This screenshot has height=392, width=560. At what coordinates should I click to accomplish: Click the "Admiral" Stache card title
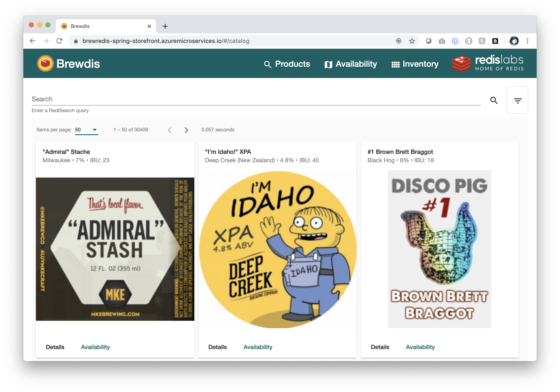[x=66, y=152]
